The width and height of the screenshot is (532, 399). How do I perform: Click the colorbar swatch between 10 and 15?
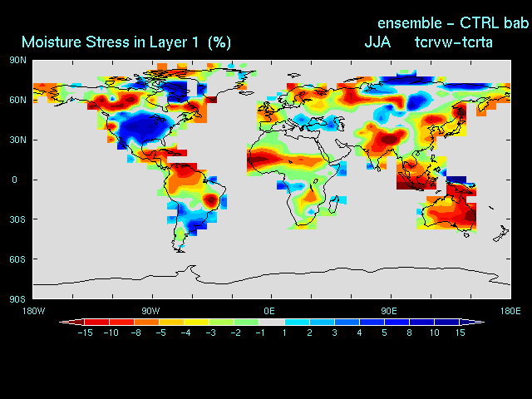[x=447, y=322]
